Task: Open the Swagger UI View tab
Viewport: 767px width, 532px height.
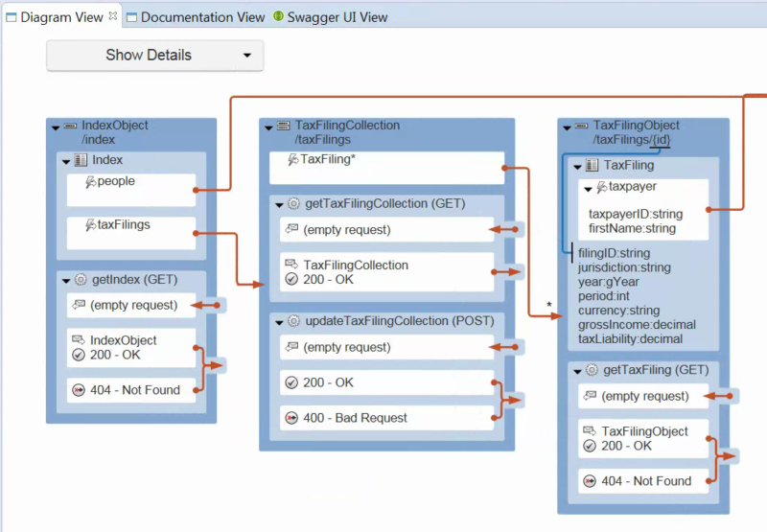Action: [x=331, y=17]
